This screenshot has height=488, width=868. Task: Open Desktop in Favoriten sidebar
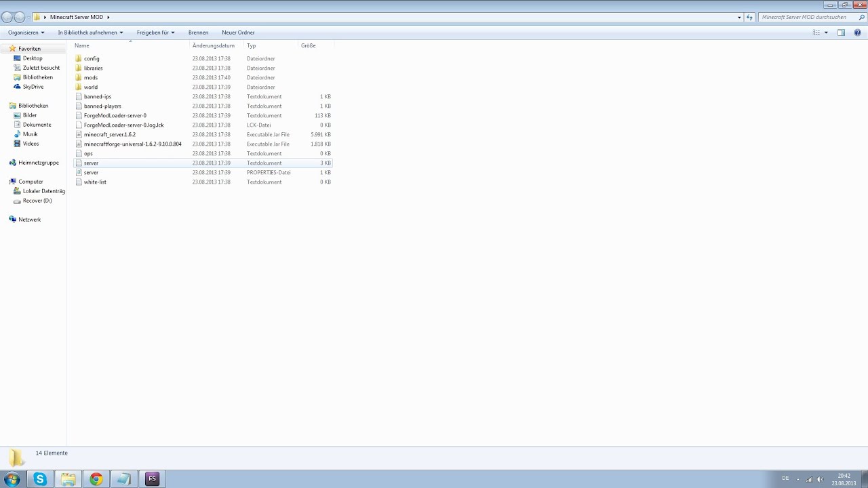coord(33,58)
